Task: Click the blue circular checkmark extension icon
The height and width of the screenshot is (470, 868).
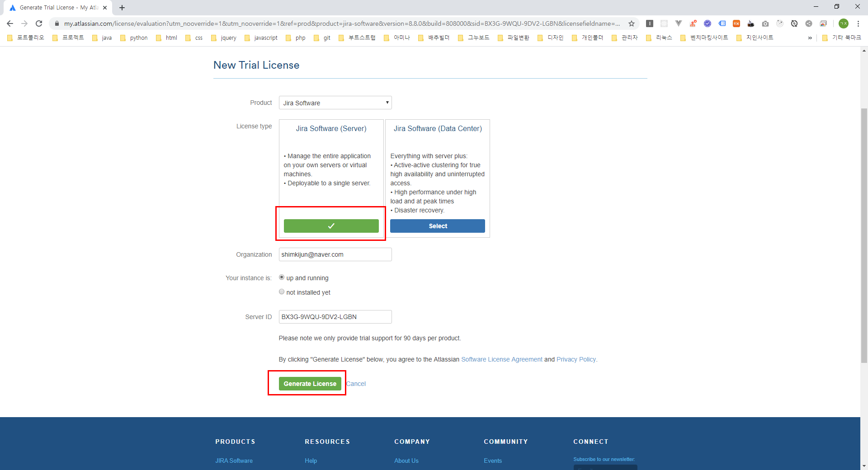Action: (707, 23)
